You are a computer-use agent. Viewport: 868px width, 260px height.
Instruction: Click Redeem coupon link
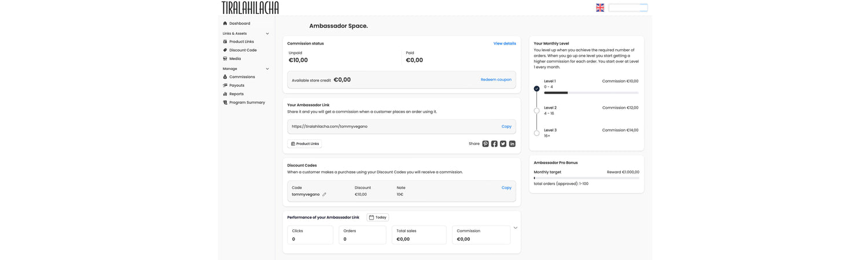(x=496, y=80)
